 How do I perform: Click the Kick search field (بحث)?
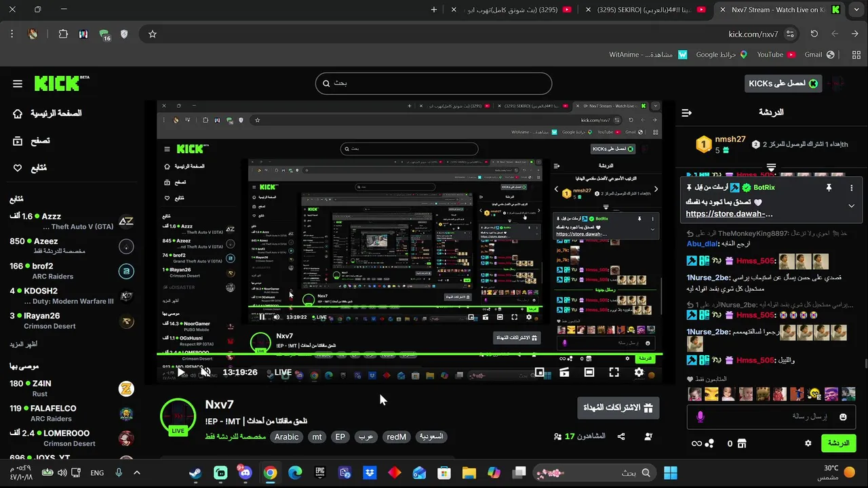(x=433, y=83)
